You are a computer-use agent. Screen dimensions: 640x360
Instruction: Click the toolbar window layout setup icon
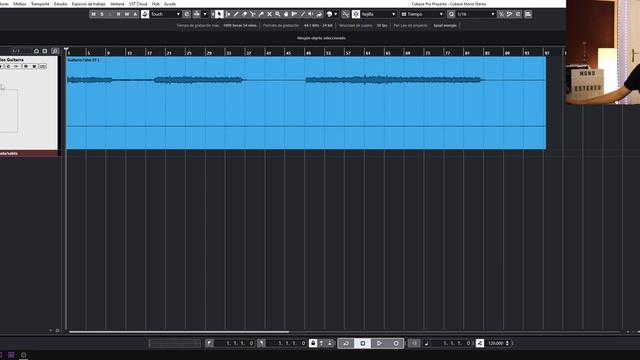pos(528,14)
